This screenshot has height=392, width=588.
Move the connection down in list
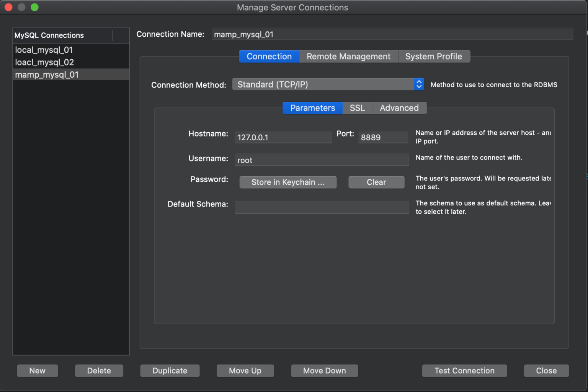324,371
